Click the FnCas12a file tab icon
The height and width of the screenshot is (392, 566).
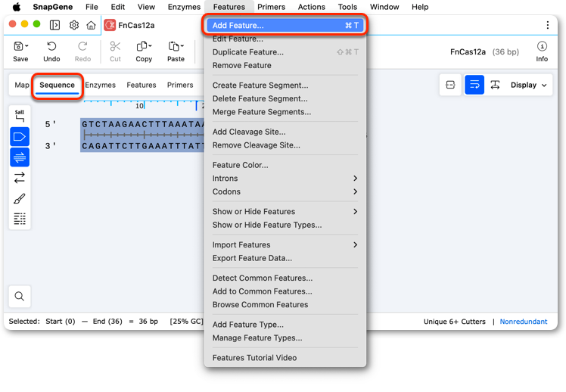(110, 25)
